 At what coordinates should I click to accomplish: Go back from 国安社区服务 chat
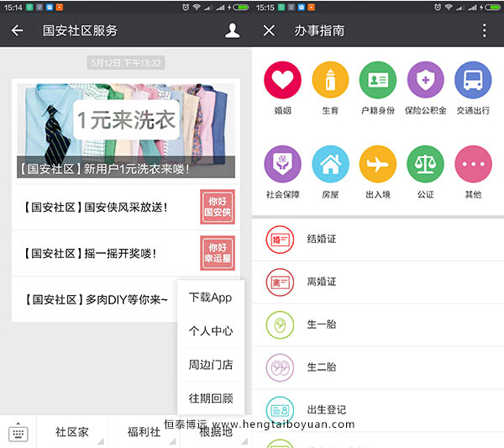(x=18, y=31)
